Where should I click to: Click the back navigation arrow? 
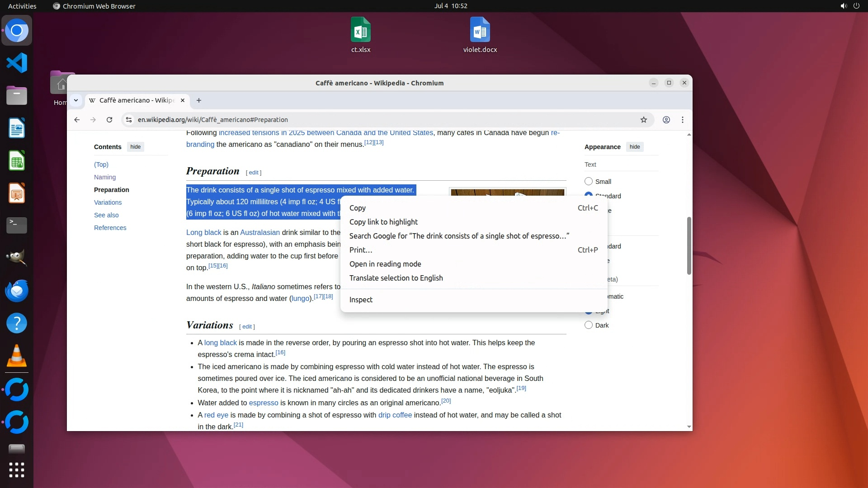(77, 120)
